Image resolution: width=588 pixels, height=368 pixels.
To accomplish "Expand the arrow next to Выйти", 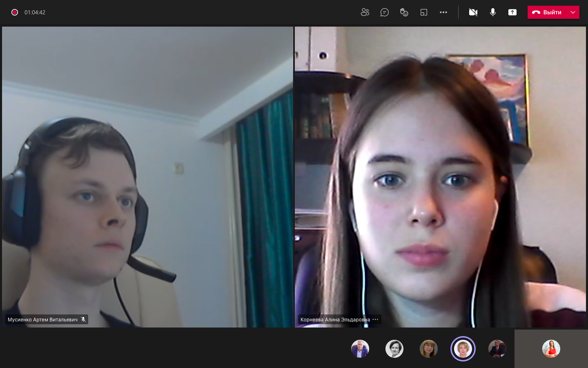I will coord(573,12).
